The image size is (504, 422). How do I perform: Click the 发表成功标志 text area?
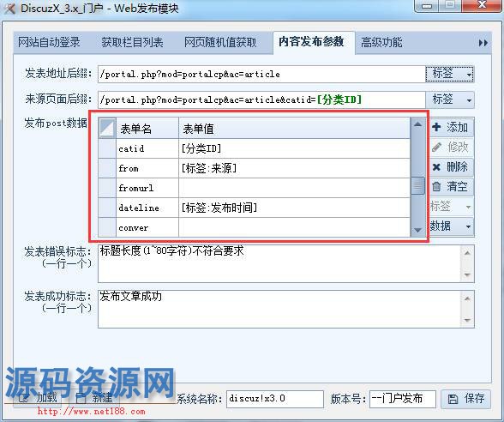point(279,309)
